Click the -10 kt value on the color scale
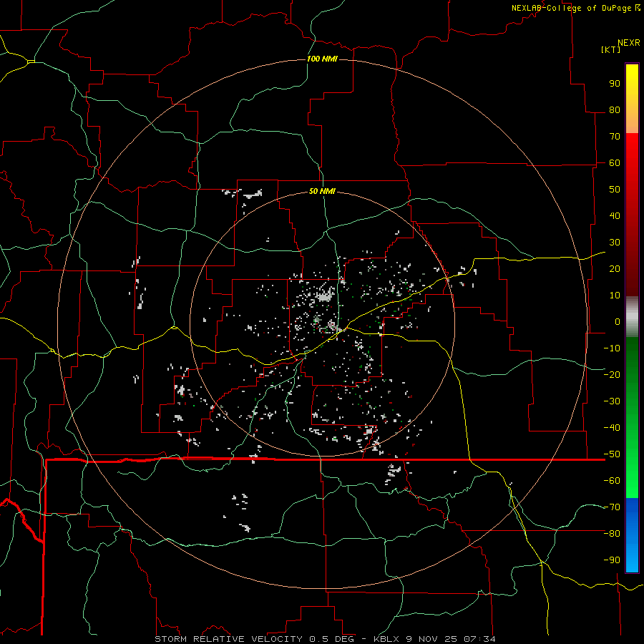This screenshot has width=644, height=644. 612,348
